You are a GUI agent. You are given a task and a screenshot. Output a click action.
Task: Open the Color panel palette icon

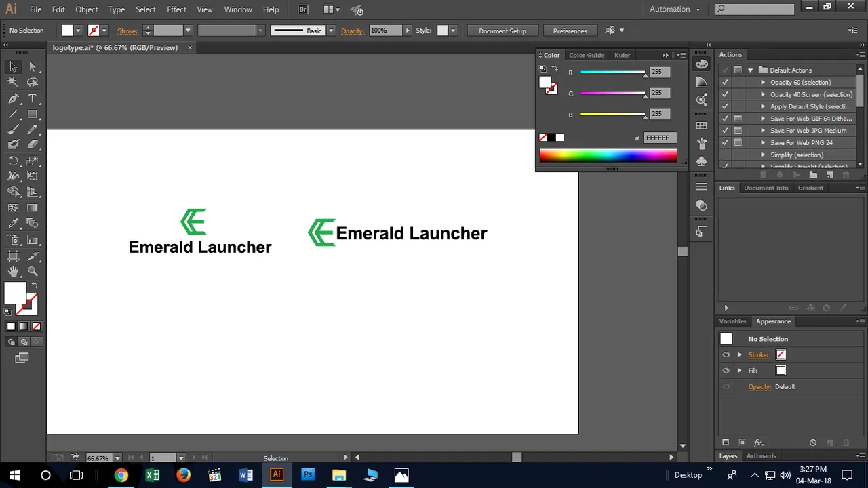pos(702,64)
